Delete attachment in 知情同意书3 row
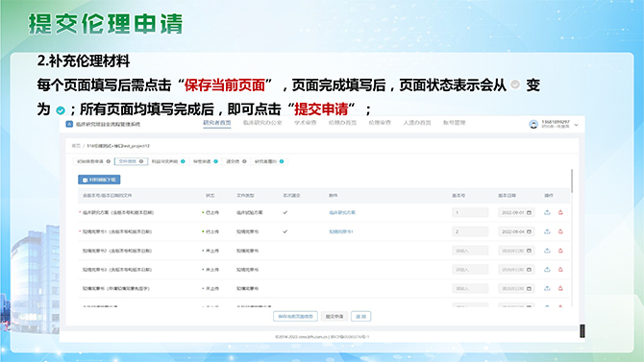Viewport: 644px width, 362px height. [x=560, y=270]
